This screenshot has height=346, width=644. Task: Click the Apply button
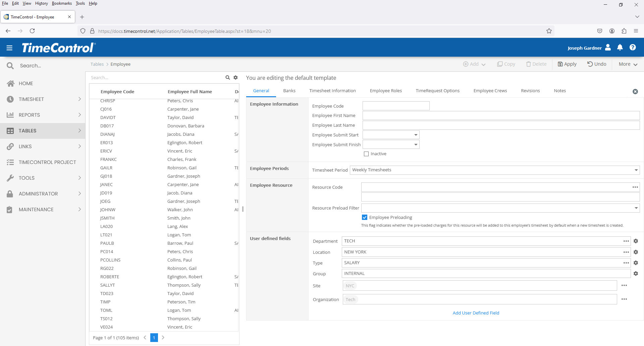coord(567,64)
